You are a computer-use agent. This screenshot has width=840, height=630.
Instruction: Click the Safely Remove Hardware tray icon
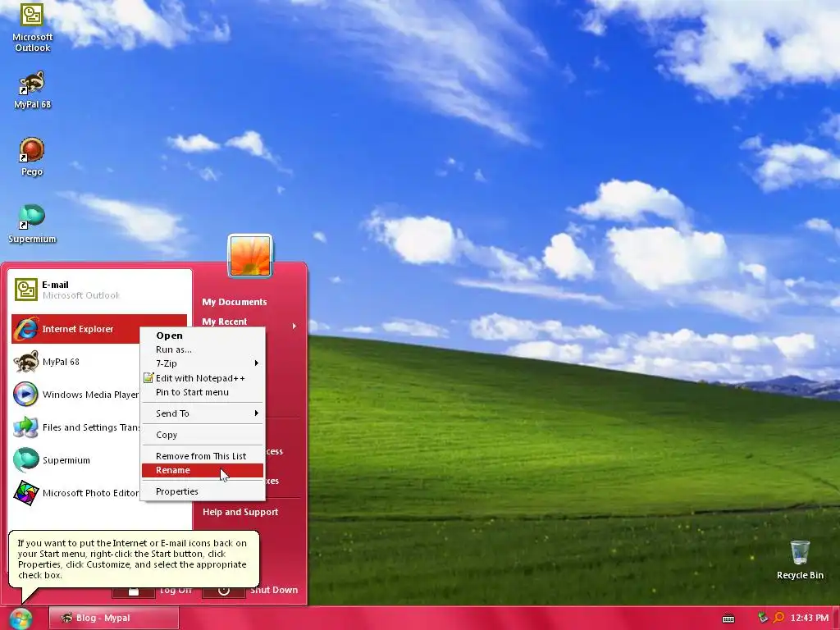[763, 618]
